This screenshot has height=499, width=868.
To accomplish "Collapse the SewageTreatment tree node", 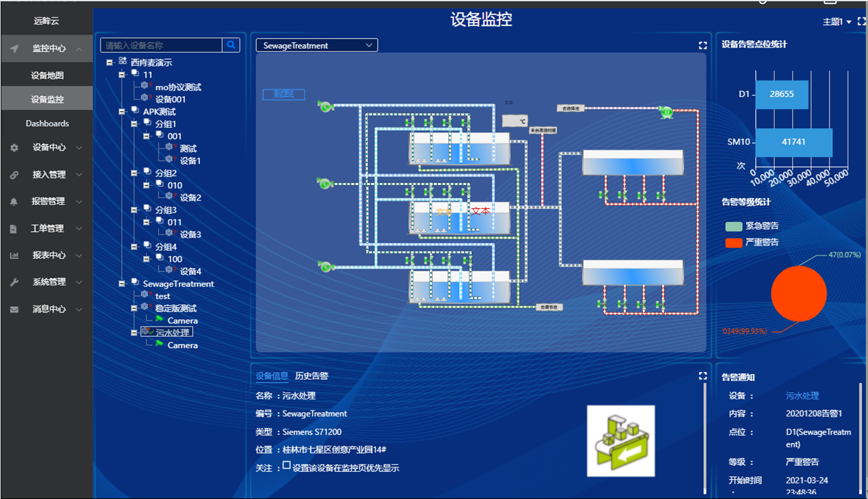I will (122, 283).
